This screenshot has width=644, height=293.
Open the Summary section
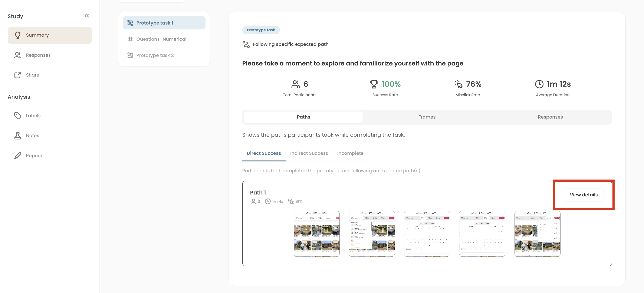[49, 35]
